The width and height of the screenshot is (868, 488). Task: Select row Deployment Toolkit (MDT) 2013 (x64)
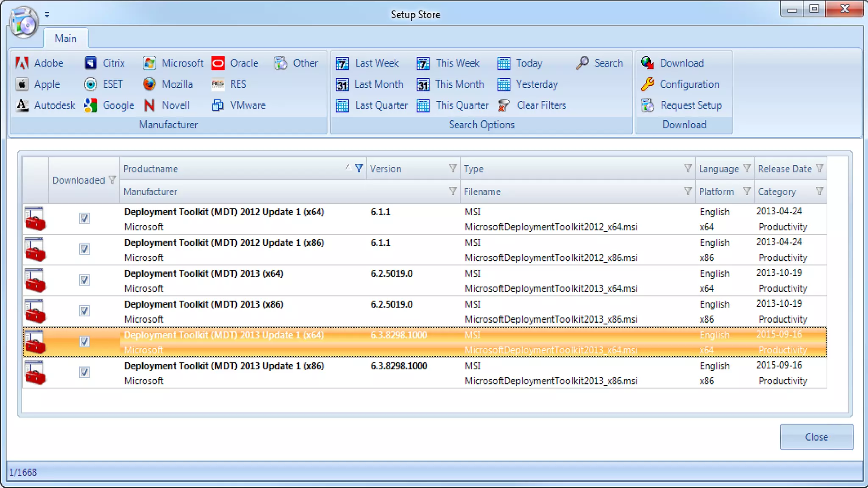pyautogui.click(x=425, y=280)
